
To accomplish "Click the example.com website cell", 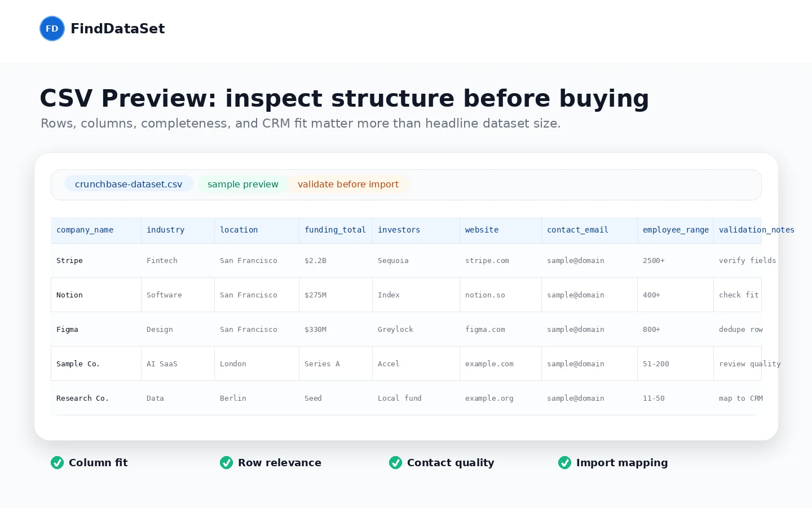I will pos(500,364).
